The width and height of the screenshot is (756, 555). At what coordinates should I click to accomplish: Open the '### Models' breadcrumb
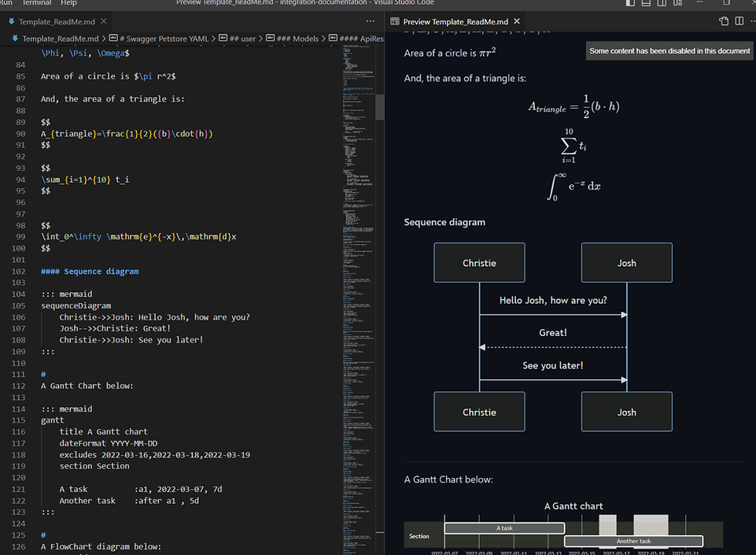pos(298,39)
